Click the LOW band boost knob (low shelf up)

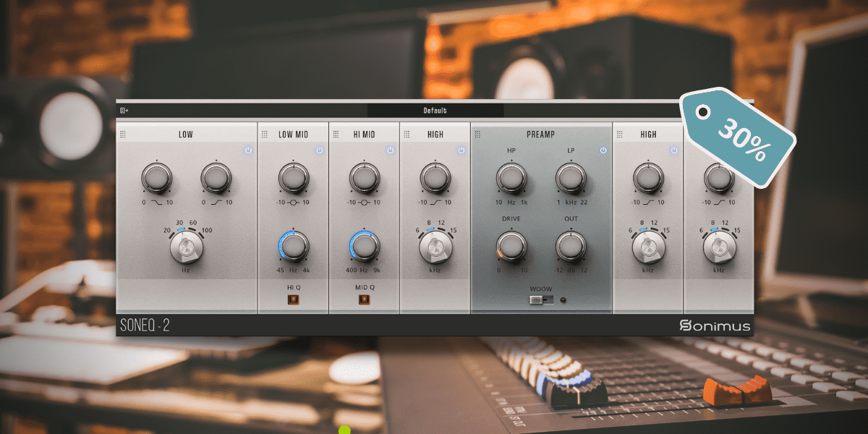point(216,177)
